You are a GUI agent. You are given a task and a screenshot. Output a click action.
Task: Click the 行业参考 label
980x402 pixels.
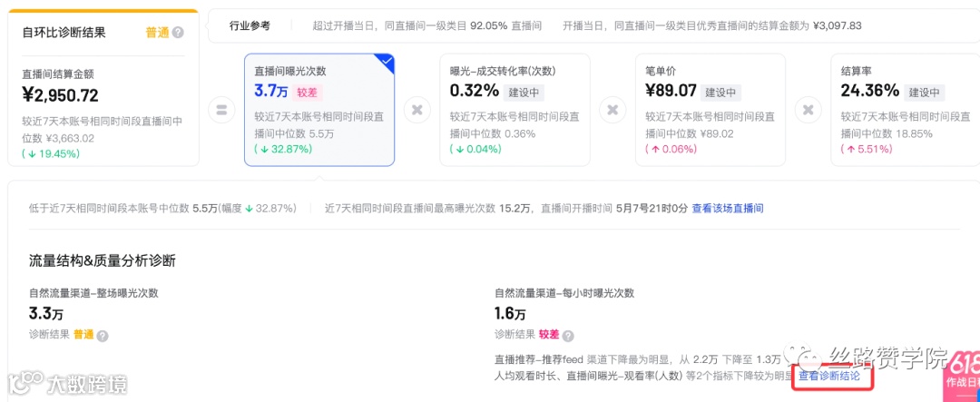point(250,25)
